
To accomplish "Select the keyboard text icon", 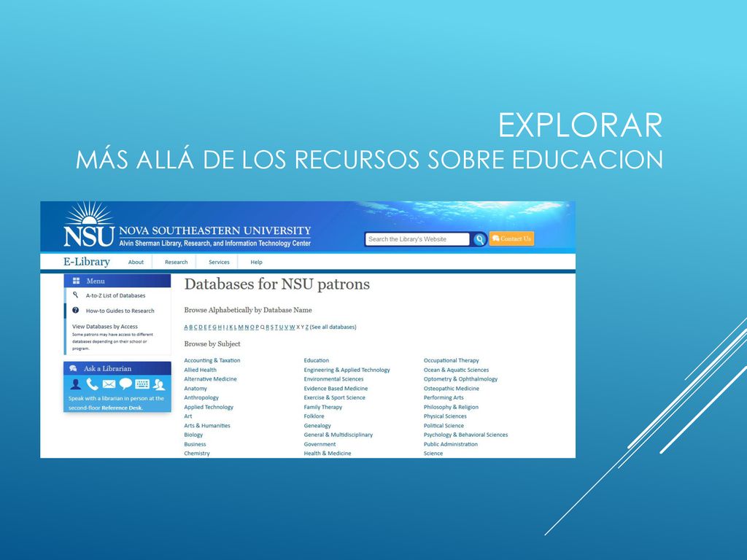I will 142,384.
